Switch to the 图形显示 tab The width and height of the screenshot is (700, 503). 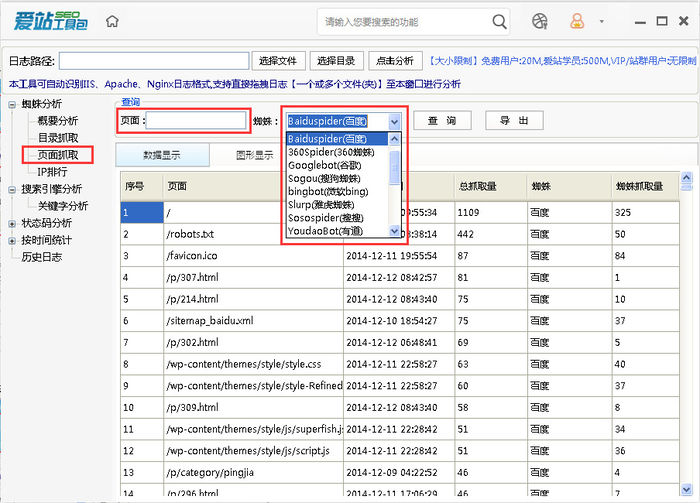(254, 155)
